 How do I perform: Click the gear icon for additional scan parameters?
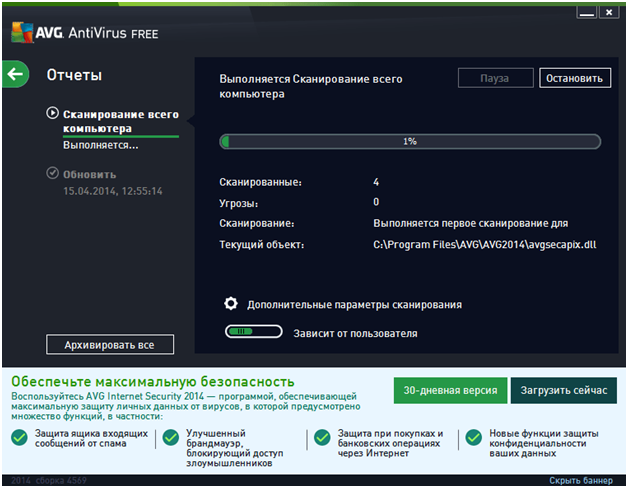click(230, 304)
